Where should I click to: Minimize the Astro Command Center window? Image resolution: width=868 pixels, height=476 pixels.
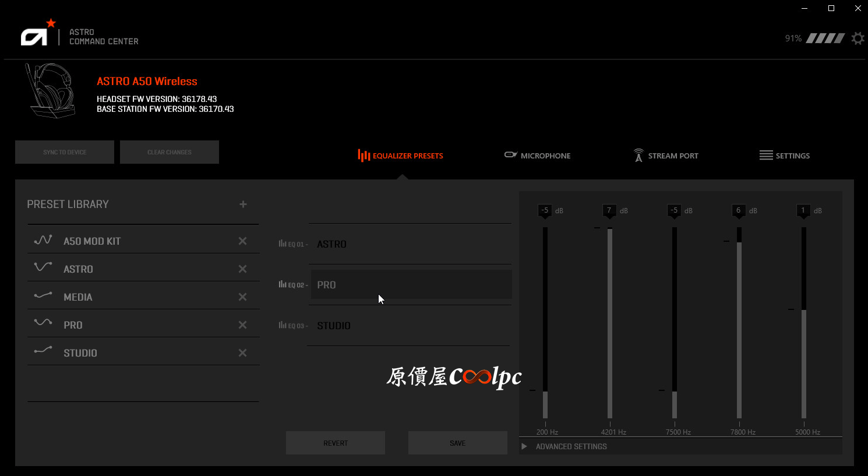click(x=805, y=8)
